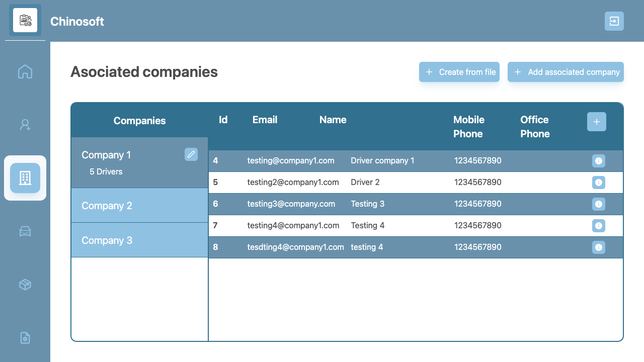View info for driver with Id 4
This screenshot has height=362, width=644.
pyautogui.click(x=599, y=160)
